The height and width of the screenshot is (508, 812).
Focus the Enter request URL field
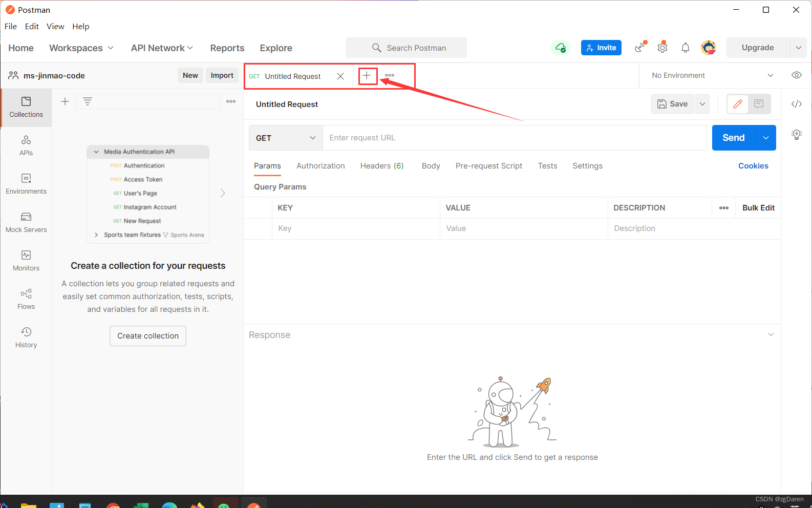tap(515, 138)
